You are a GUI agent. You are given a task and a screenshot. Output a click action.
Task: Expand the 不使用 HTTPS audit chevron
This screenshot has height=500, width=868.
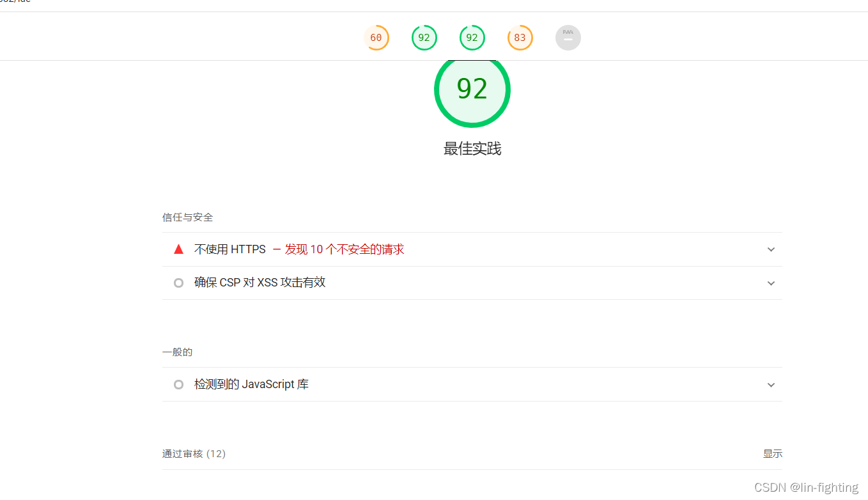coord(771,249)
